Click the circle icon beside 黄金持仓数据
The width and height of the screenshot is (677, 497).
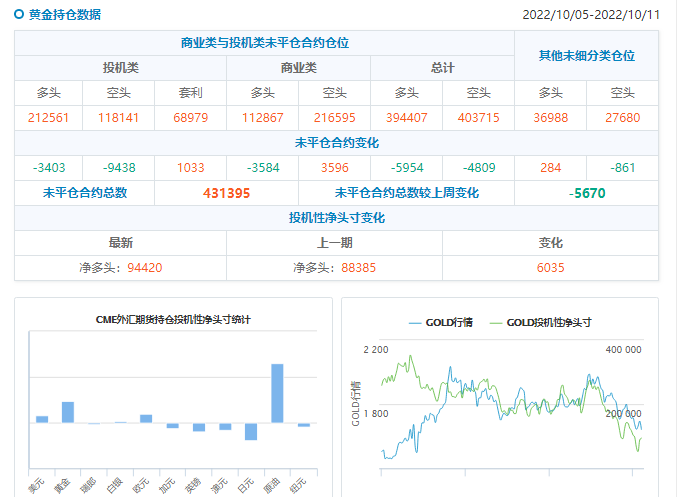point(19,15)
